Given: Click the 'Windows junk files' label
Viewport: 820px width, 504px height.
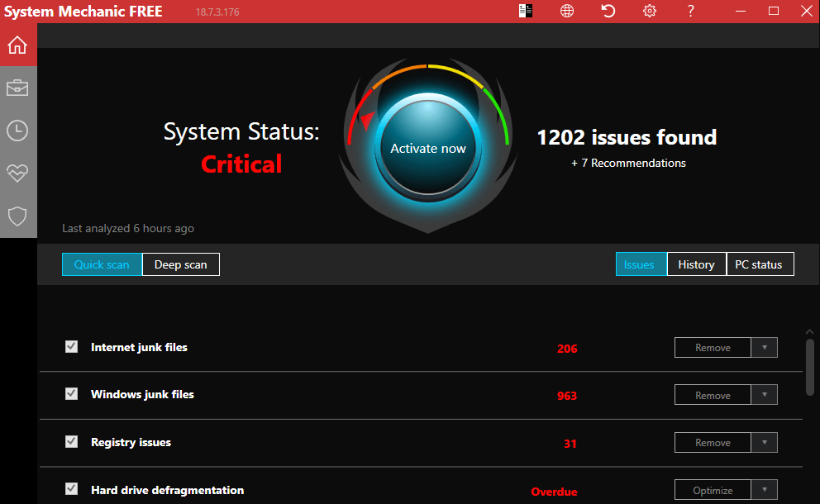Looking at the screenshot, I should click(142, 394).
